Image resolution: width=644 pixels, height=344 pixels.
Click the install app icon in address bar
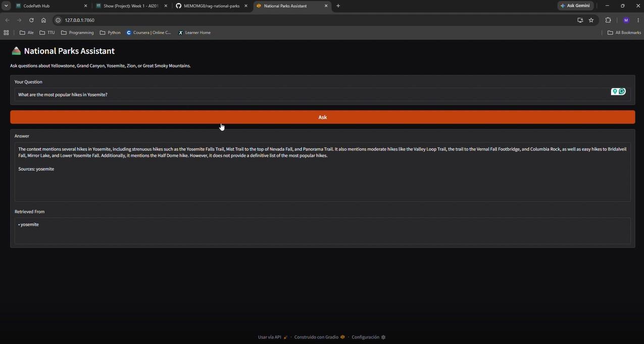point(580,20)
